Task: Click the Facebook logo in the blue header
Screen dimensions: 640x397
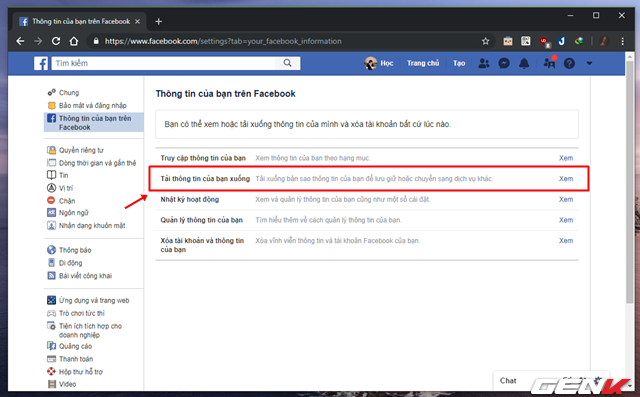Action: (x=41, y=63)
